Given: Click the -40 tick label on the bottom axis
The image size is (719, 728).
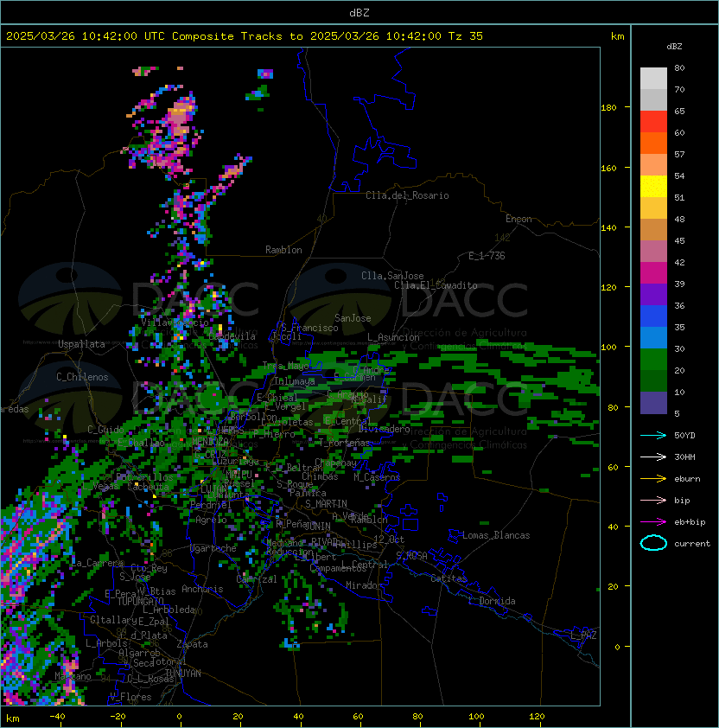Looking at the screenshot, I should (x=57, y=717).
